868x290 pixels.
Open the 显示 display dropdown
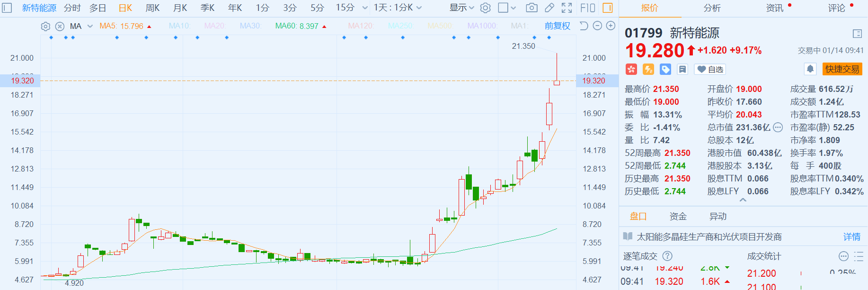[x=462, y=8]
